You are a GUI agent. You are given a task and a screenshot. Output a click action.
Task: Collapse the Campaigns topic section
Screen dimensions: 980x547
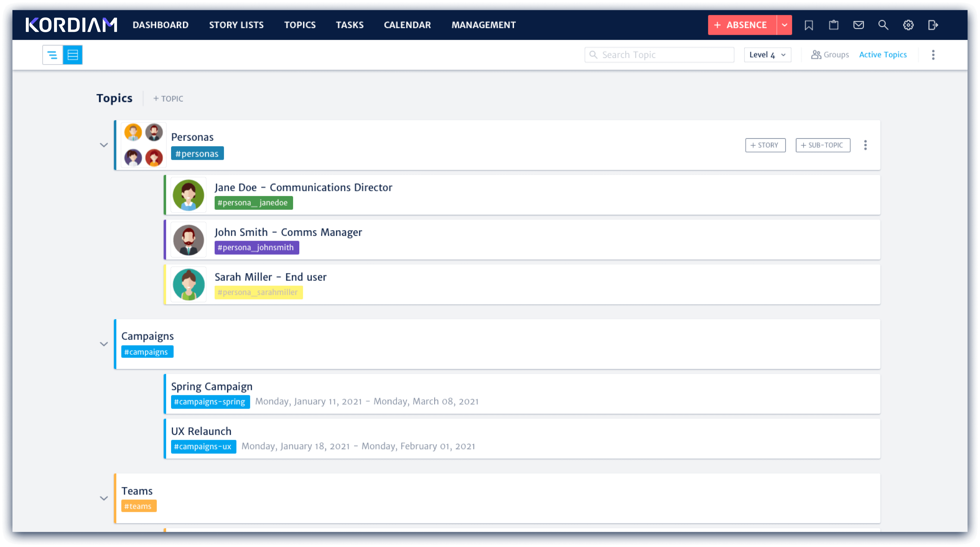(x=104, y=344)
